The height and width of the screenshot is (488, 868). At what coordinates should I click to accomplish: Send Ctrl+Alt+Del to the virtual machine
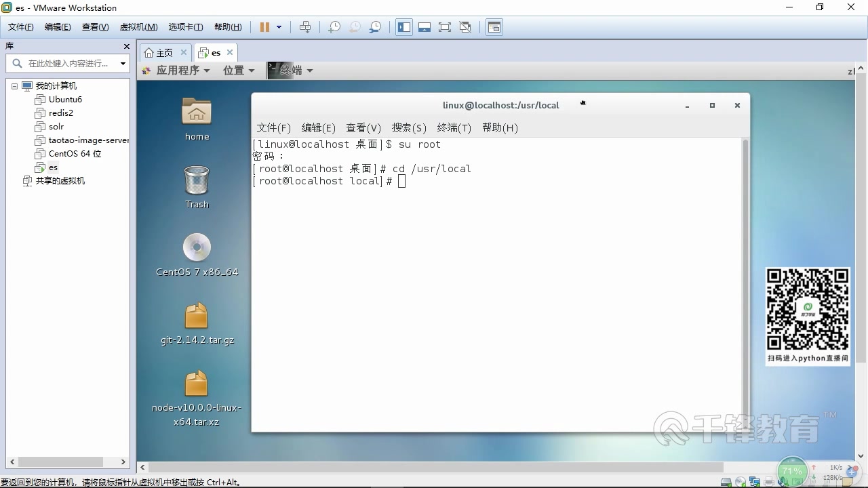[x=305, y=27]
